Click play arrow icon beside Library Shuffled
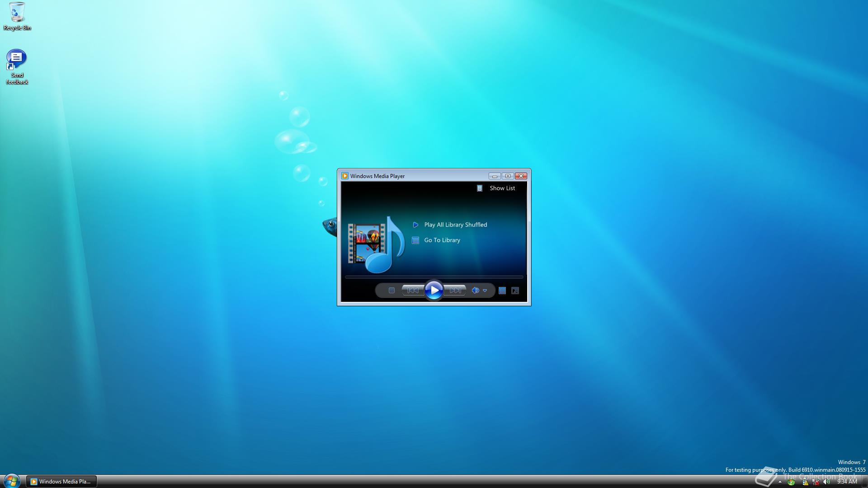Viewport: 868px width, 488px height. (x=415, y=225)
